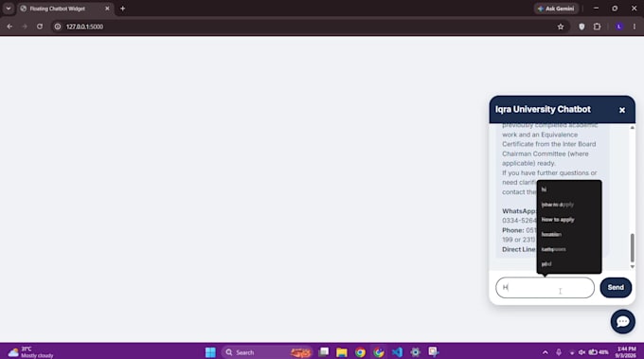Click the Ask Gemini button
Image resolution: width=644 pixels, height=359 pixels.
tap(556, 9)
